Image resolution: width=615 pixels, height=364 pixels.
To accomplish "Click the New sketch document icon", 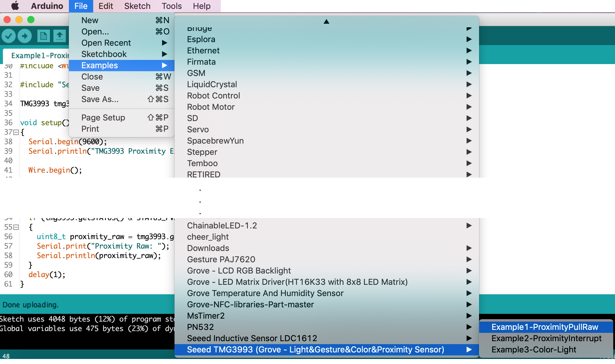I will 44,36.
